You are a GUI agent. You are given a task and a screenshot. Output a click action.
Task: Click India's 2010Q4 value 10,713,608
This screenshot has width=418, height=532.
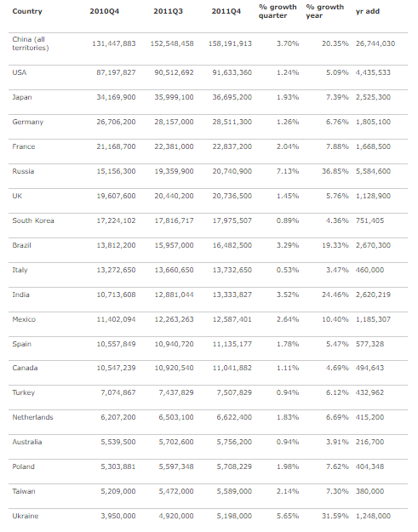(x=116, y=295)
